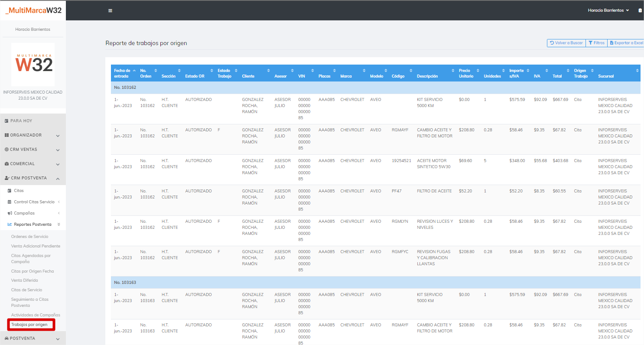Click the Descripción column sort icon

point(453,71)
